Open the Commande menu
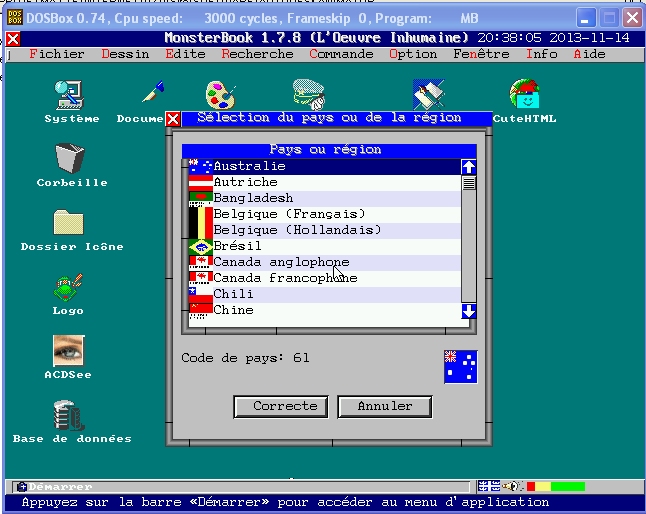The height and width of the screenshot is (514, 646). (342, 54)
